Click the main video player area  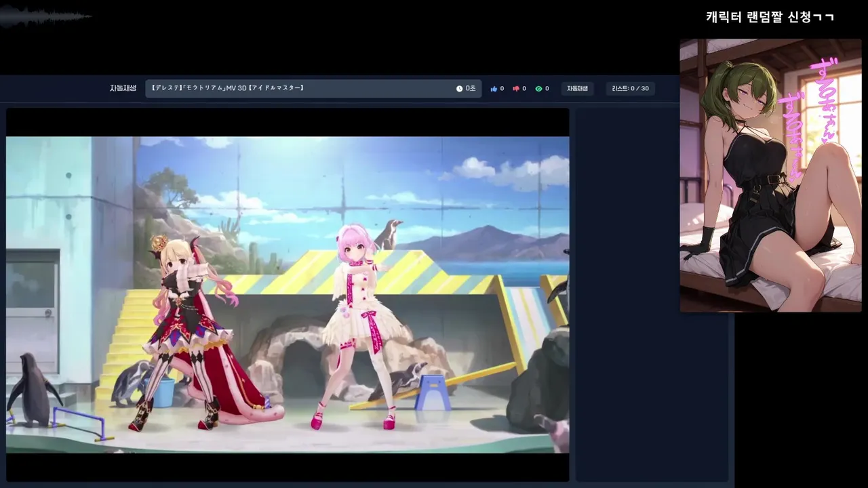288,295
